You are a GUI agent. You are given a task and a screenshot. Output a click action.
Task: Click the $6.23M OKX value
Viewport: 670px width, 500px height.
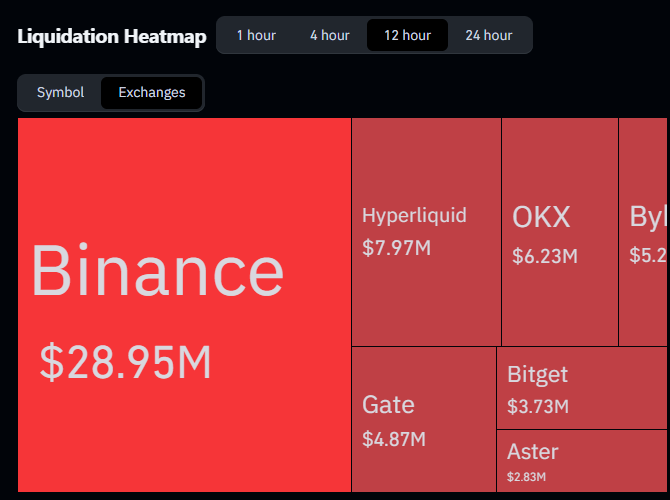click(x=545, y=256)
